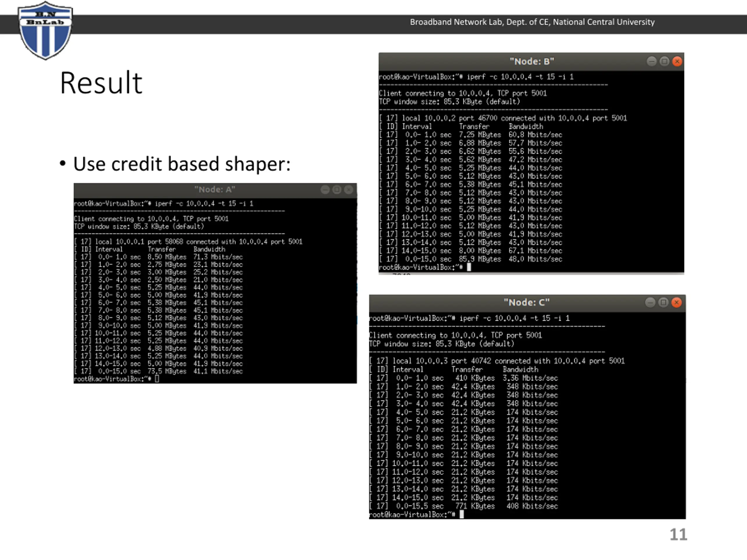Viewport: 747px width, 560px height.
Task: Maximize the Node: C terminal window
Action: (x=663, y=302)
